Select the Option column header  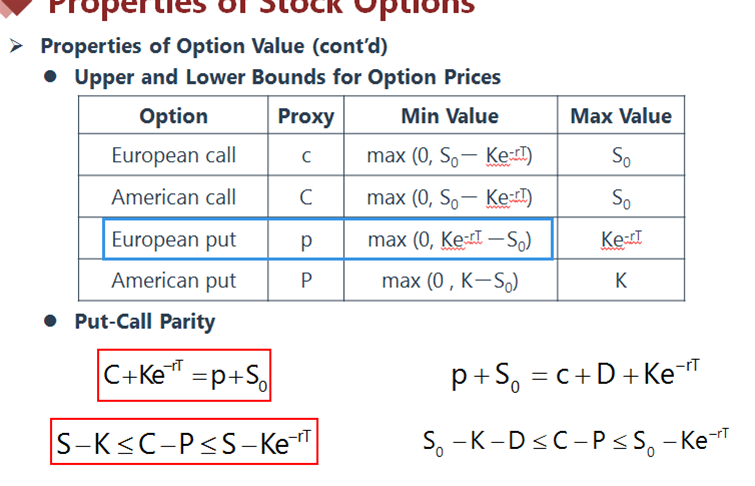(x=173, y=116)
